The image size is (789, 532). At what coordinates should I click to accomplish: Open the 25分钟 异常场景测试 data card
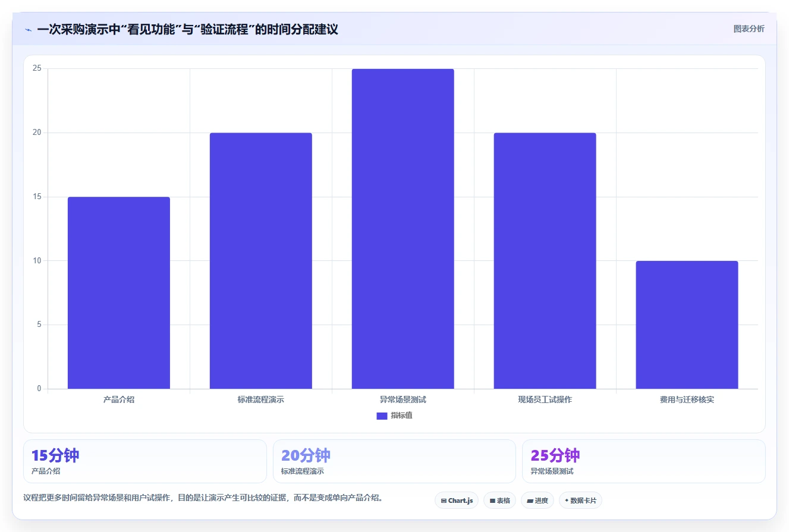(644, 461)
